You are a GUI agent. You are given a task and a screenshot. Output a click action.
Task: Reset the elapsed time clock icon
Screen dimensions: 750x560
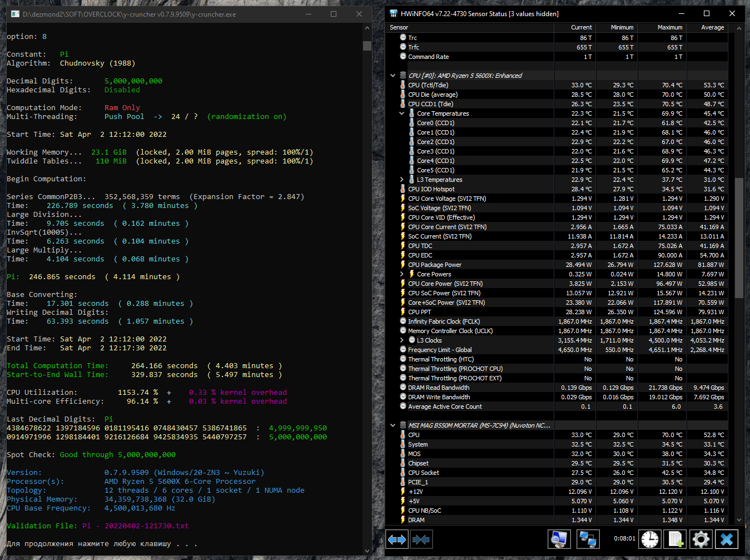coord(649,539)
